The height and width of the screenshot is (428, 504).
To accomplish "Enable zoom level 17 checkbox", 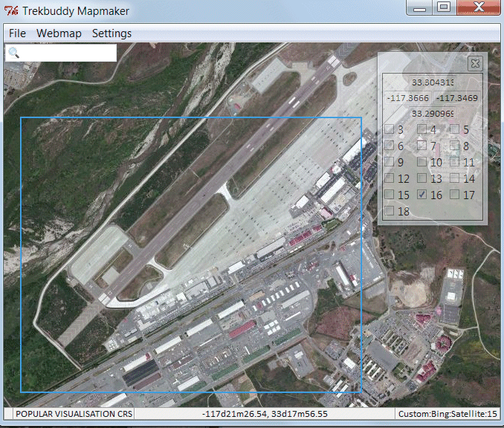I will [453, 195].
